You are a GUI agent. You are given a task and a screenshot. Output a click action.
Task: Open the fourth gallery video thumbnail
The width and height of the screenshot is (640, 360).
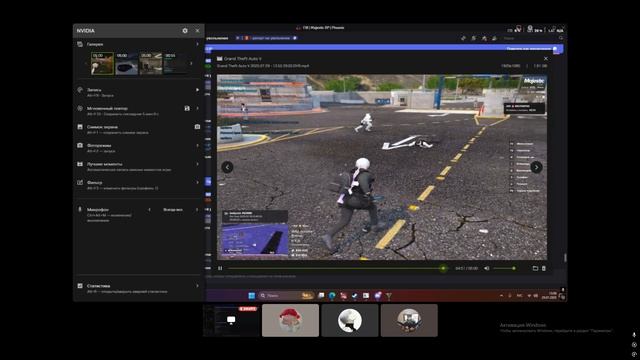coord(175,63)
